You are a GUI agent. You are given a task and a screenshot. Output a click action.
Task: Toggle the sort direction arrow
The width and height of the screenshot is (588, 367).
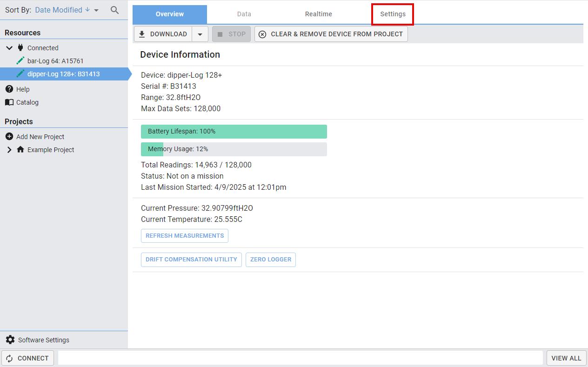click(87, 10)
